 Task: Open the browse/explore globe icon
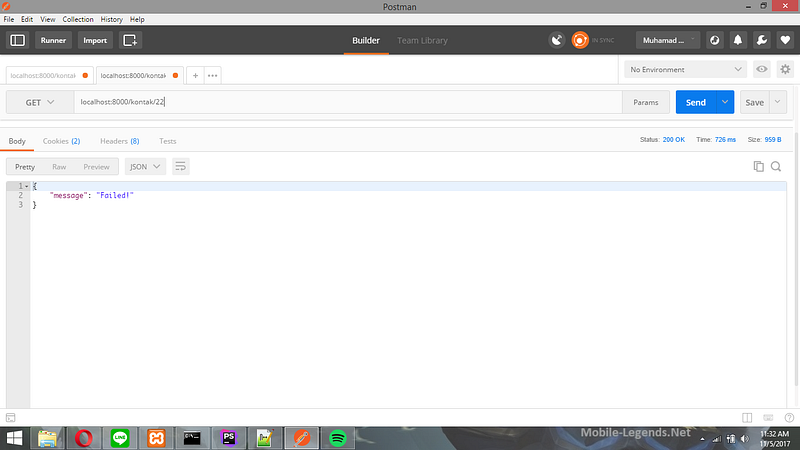(714, 40)
